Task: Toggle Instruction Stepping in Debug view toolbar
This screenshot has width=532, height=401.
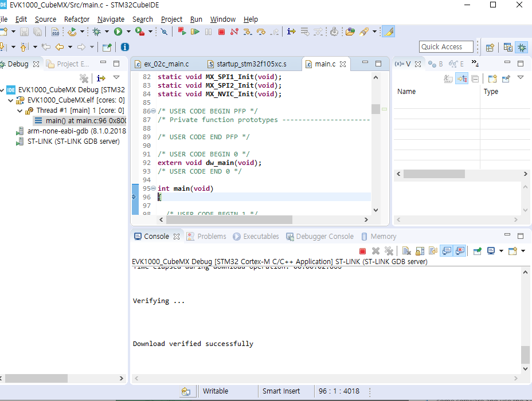Action: 101,78
